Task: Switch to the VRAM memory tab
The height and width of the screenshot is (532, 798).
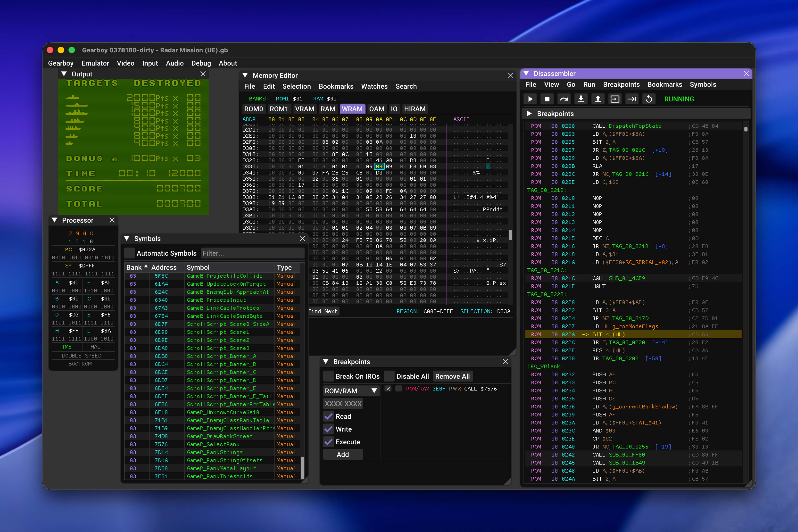Action: click(x=304, y=109)
